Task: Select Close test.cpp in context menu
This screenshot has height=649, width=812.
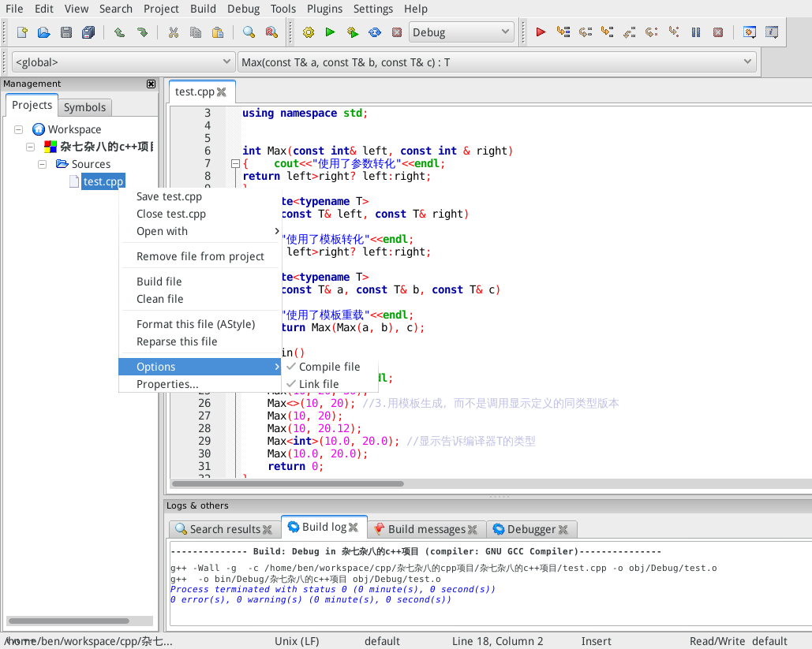Action: coord(200,214)
